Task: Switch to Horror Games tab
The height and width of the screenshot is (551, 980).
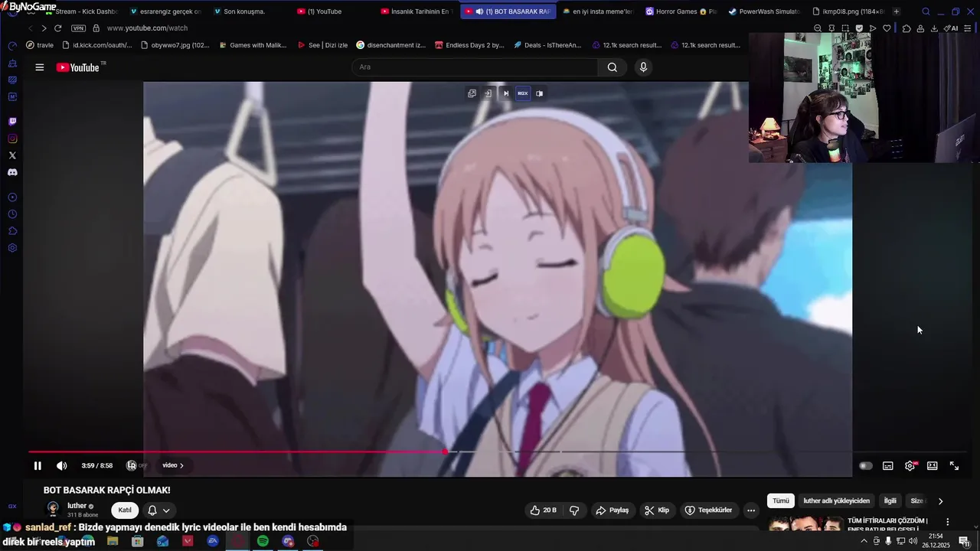Action: (x=681, y=11)
